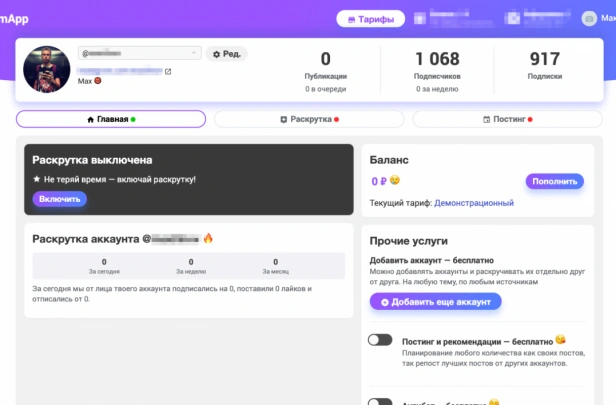Select the Главная tab
The height and width of the screenshot is (405, 616).
[x=111, y=119]
